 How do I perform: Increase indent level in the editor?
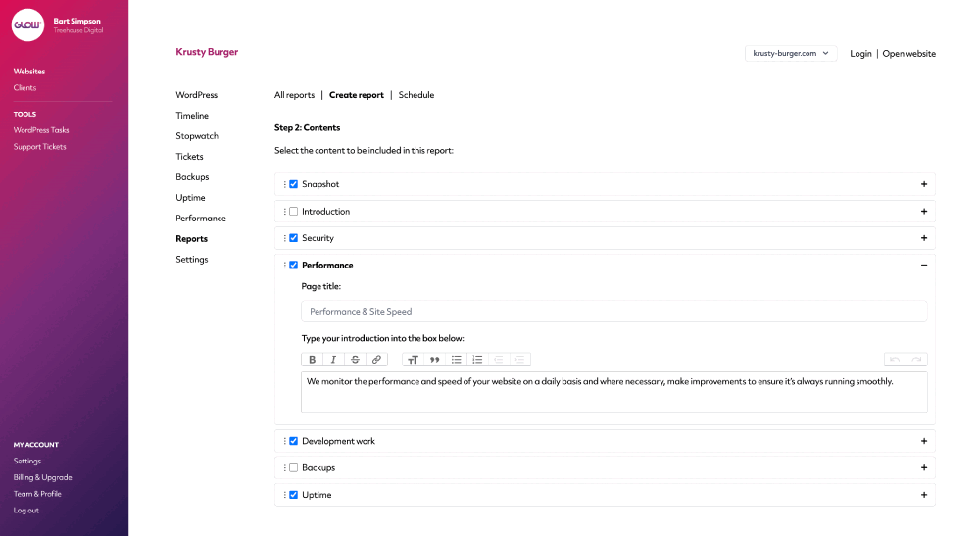pos(520,360)
